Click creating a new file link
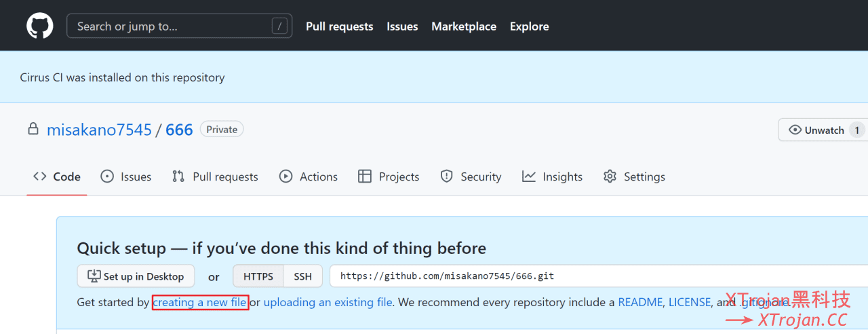 coord(200,302)
